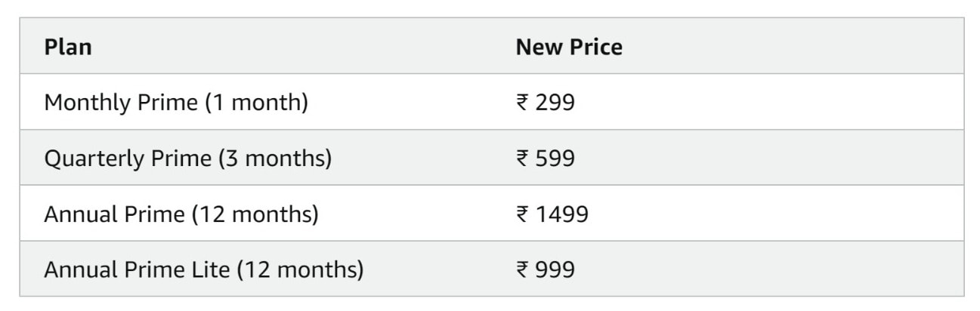Image resolution: width=980 pixels, height=311 pixels.
Task: Click the 599 price value
Action: coord(555,159)
